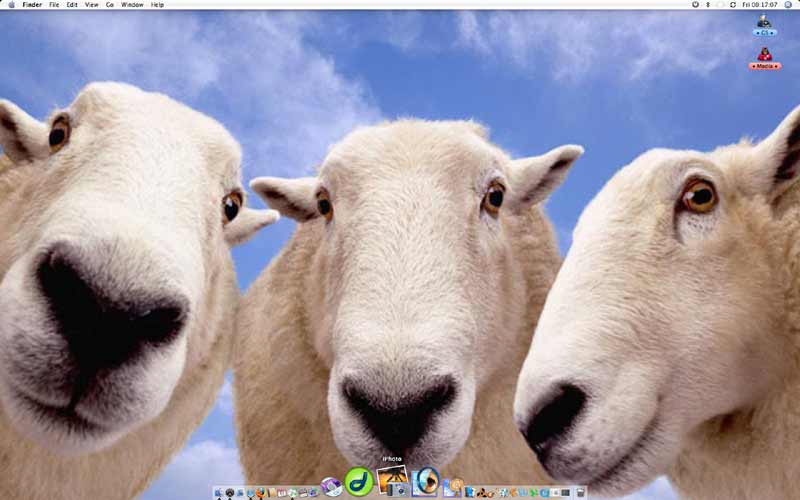Launch iPhoto from the Dock
800x500 pixels.
(392, 481)
